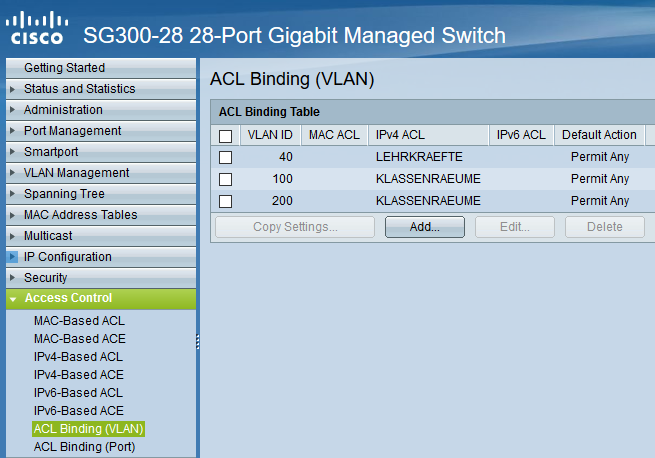Expand the VLAN Management arrow
Image resolution: width=655 pixels, height=458 pixels.
(13, 173)
